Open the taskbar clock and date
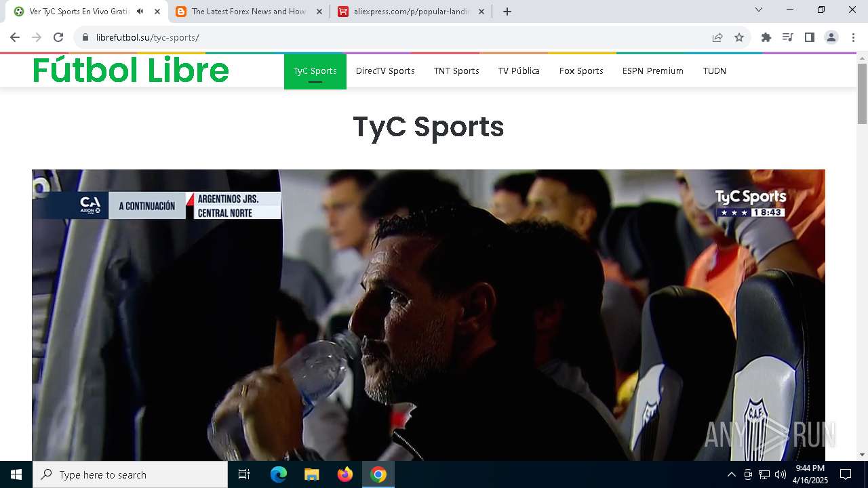This screenshot has width=868, height=488. (x=810, y=474)
